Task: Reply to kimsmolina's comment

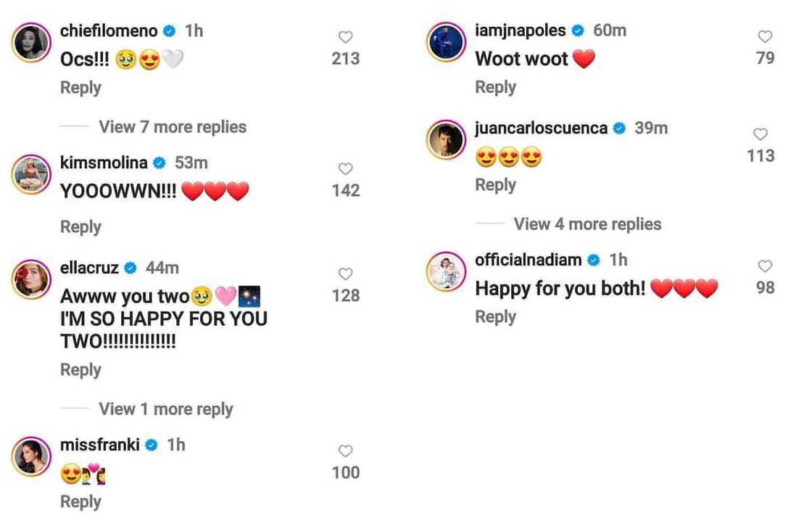Action: pos(80,227)
